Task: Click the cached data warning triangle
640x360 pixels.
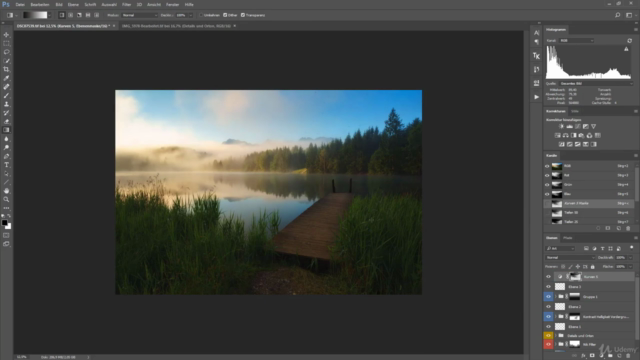Action: [626, 49]
